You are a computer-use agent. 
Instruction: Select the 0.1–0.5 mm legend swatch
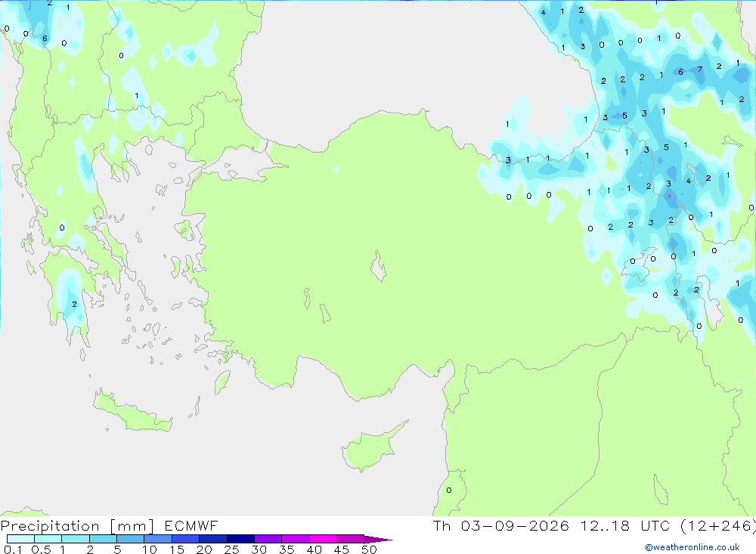[20, 539]
